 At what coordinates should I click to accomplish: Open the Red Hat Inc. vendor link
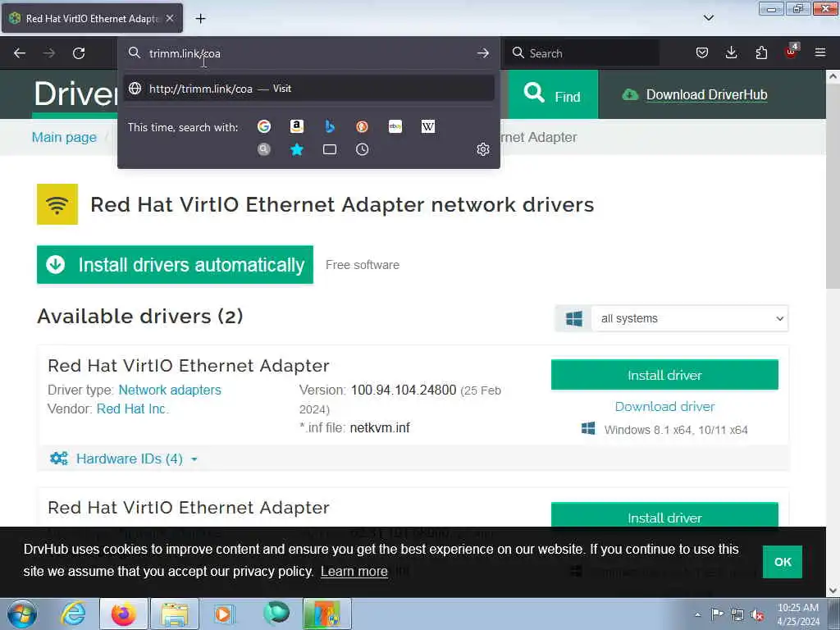tap(132, 409)
